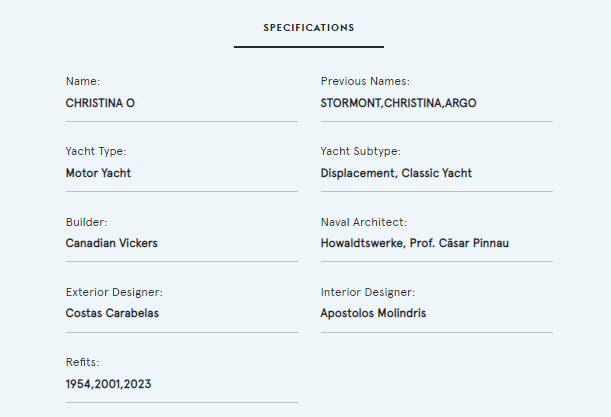Click exterior designer Costas Carabelas
Viewport: 611px width, 417px height.
[x=112, y=313]
